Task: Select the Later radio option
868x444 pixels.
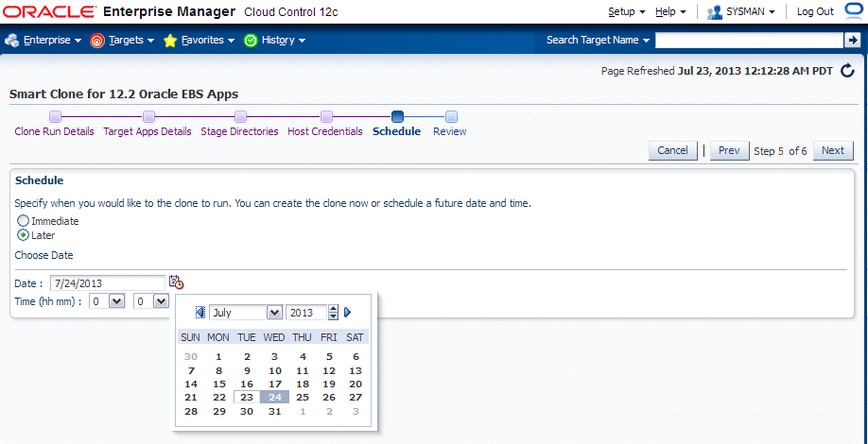Action: click(x=24, y=235)
